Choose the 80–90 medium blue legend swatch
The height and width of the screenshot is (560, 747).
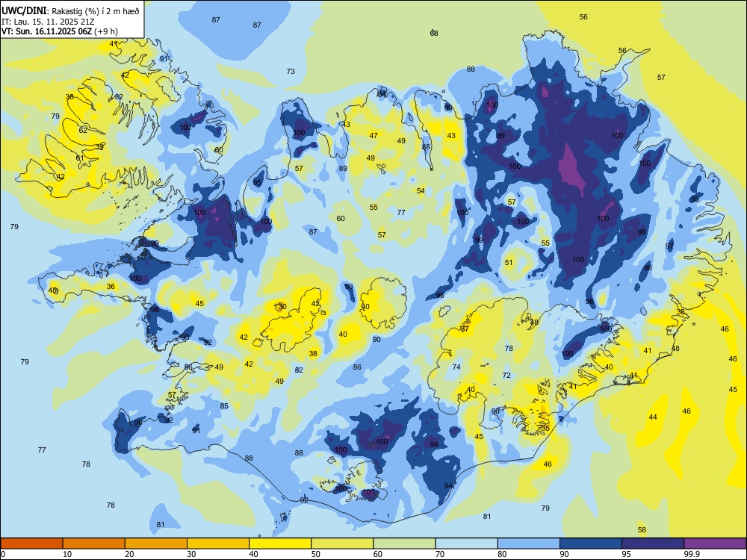[529, 544]
